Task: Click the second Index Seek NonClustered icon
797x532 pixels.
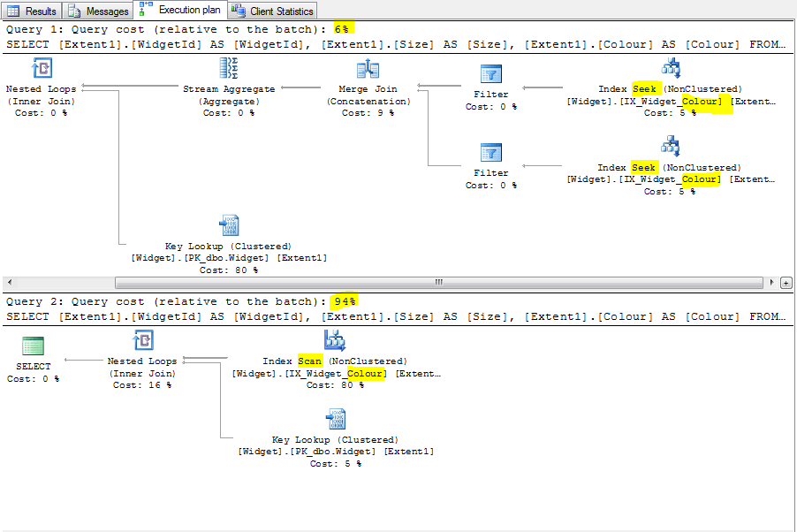Action: (x=671, y=146)
